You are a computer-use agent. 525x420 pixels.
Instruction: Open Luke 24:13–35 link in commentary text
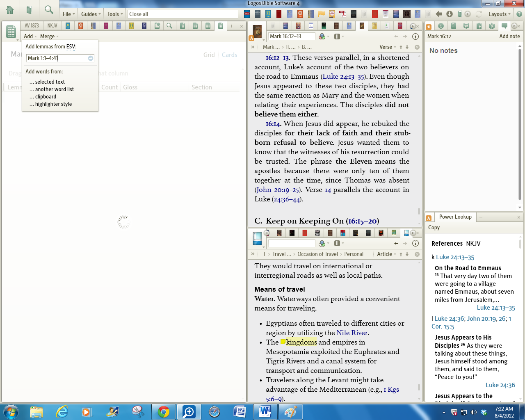point(343,77)
